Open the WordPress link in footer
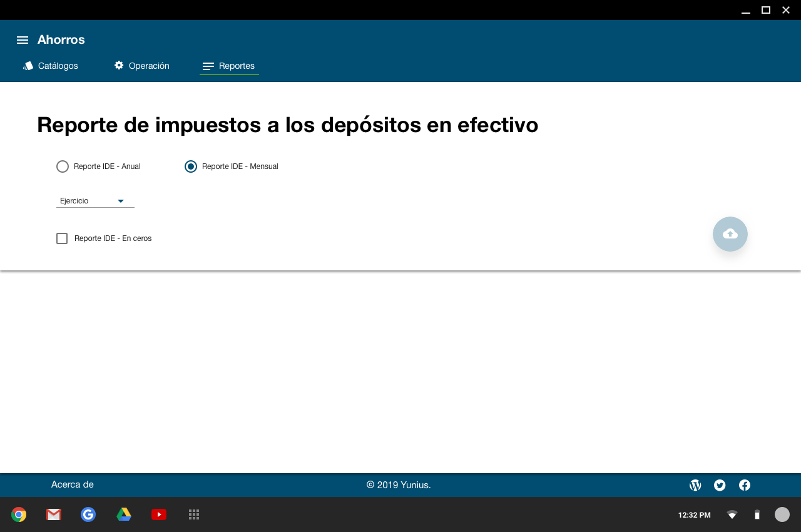This screenshot has height=532, width=801. (x=695, y=485)
